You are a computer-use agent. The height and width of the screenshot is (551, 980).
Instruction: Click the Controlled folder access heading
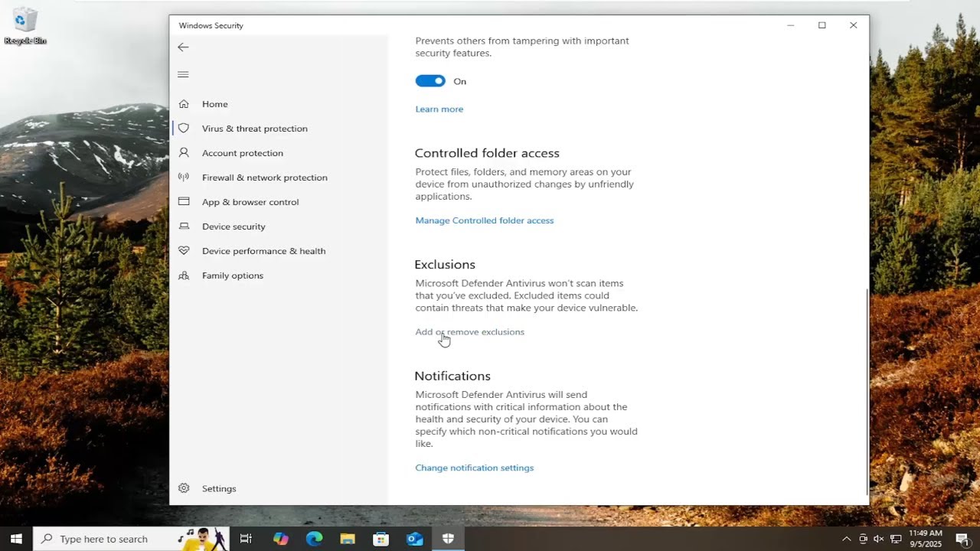487,153
